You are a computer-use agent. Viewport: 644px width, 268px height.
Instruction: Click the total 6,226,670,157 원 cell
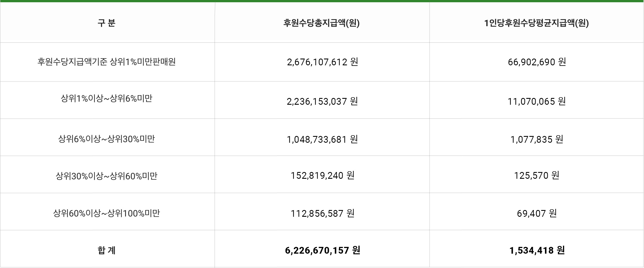pyautogui.click(x=322, y=250)
